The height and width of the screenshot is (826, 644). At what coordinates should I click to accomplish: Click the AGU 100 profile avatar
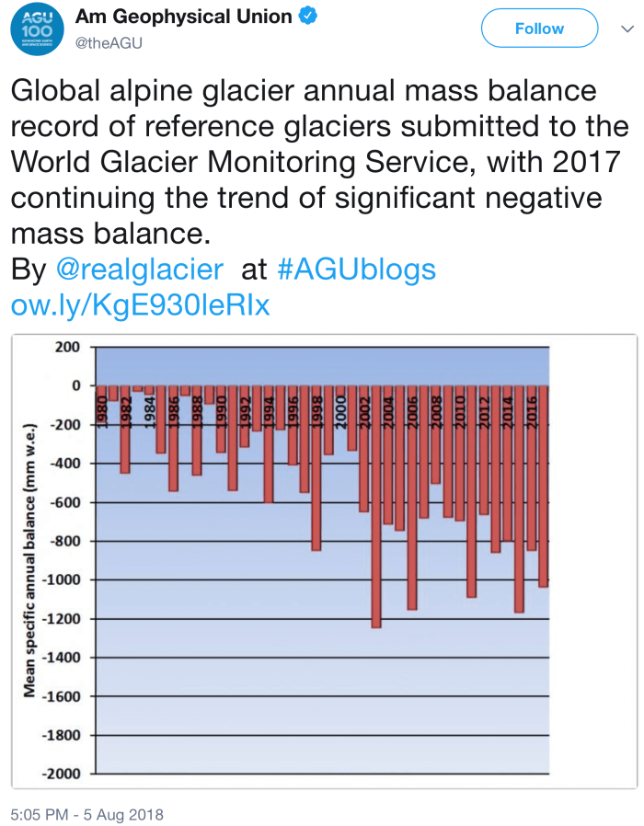click(37, 29)
